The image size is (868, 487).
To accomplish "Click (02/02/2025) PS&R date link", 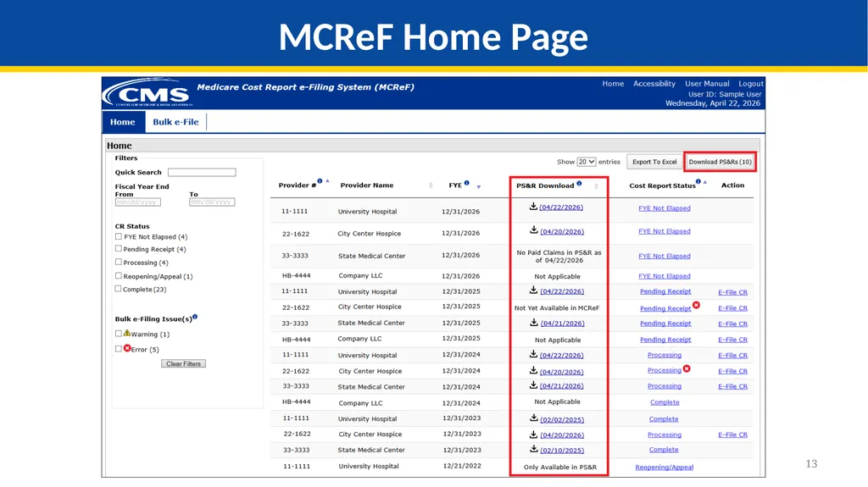I will [x=563, y=419].
